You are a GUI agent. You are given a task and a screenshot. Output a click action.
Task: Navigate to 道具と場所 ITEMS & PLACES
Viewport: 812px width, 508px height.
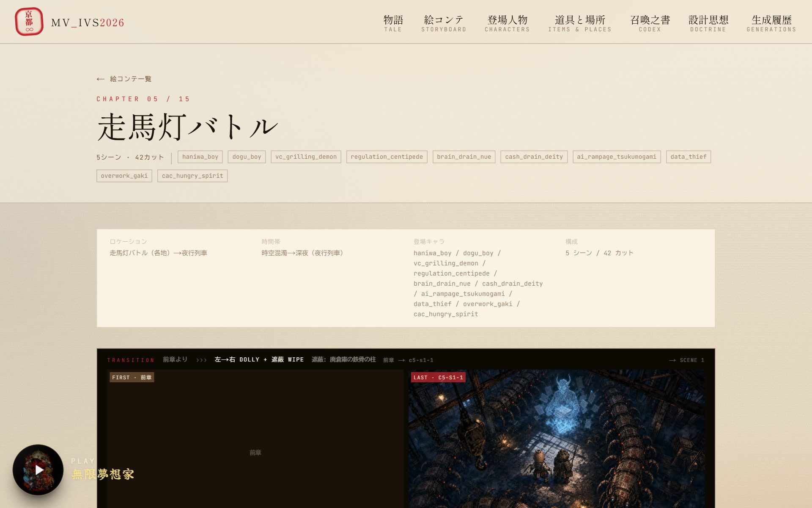[580, 23]
